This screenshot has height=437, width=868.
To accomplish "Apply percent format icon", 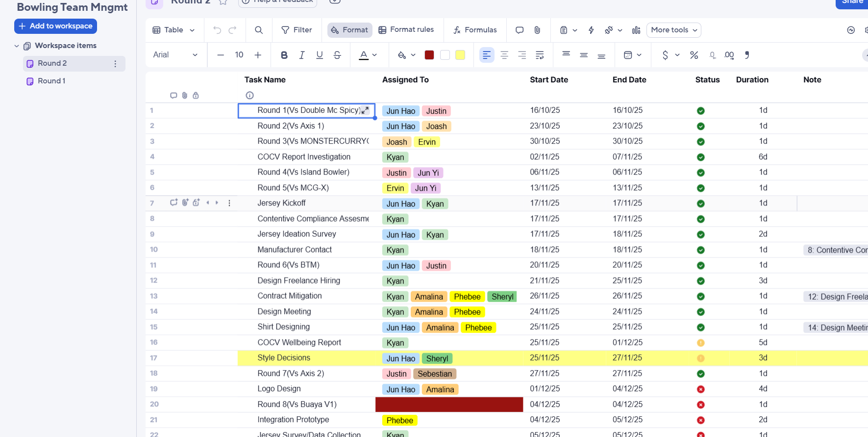I will (694, 55).
